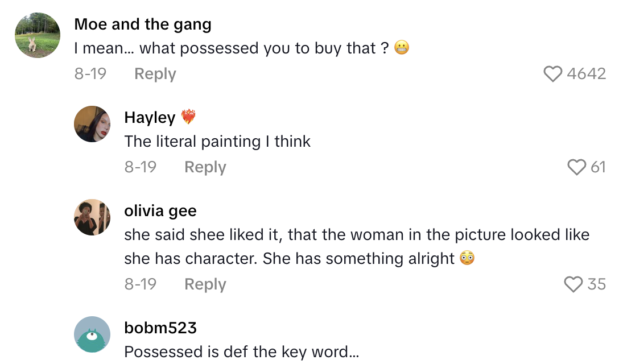Viewport: 619px width, 364px height.
Task: Like olivia gee's comment via heart icon
Action: [573, 284]
